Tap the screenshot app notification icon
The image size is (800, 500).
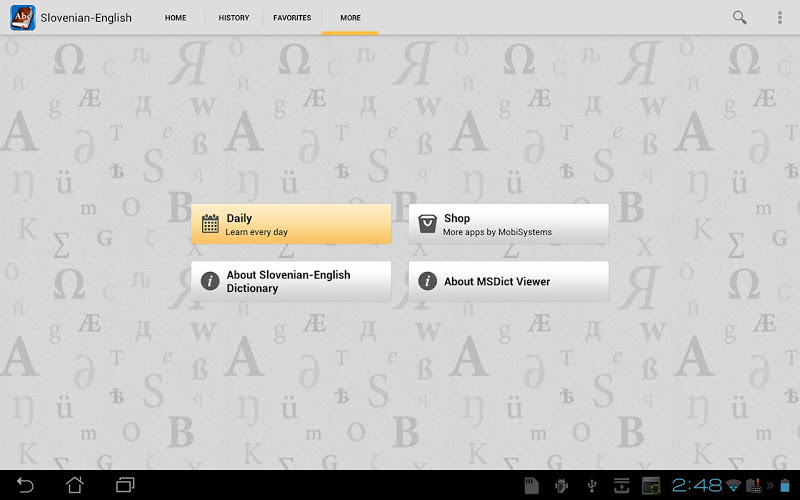pos(651,486)
